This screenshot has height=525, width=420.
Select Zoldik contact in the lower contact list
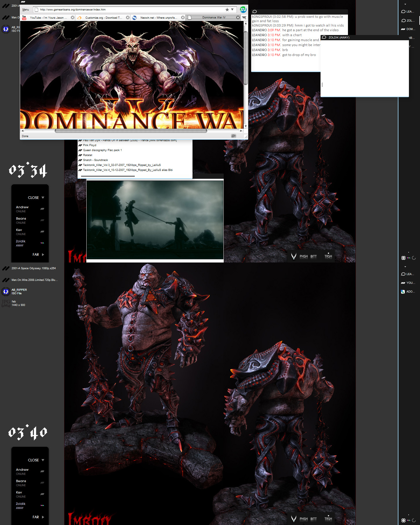pyautogui.click(x=21, y=504)
